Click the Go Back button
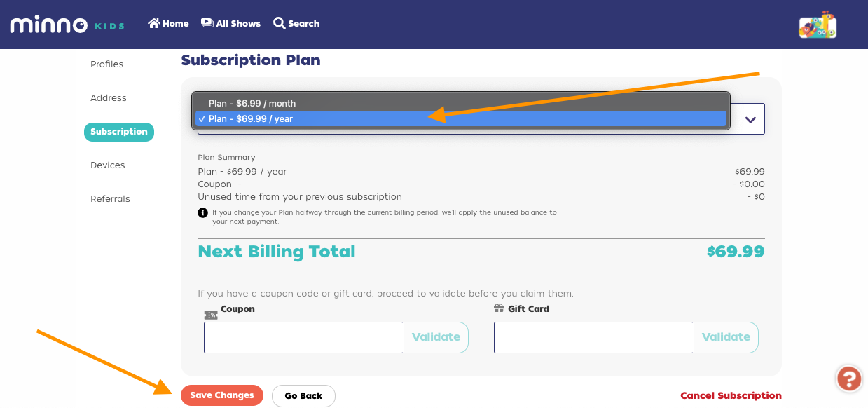Image resolution: width=868 pixels, height=408 pixels. point(303,396)
